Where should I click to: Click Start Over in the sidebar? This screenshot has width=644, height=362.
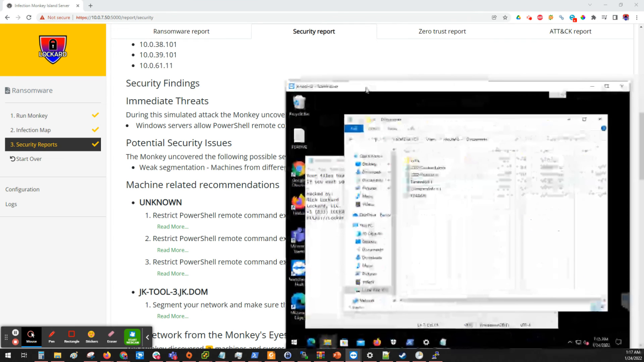tap(26, 159)
